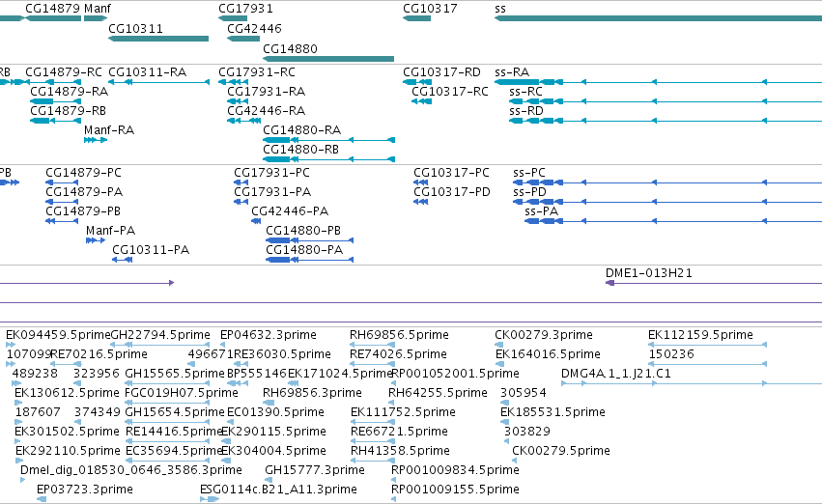The width and height of the screenshot is (822, 504).
Task: Click the CG10317 gene label
Action: pyautogui.click(x=430, y=9)
